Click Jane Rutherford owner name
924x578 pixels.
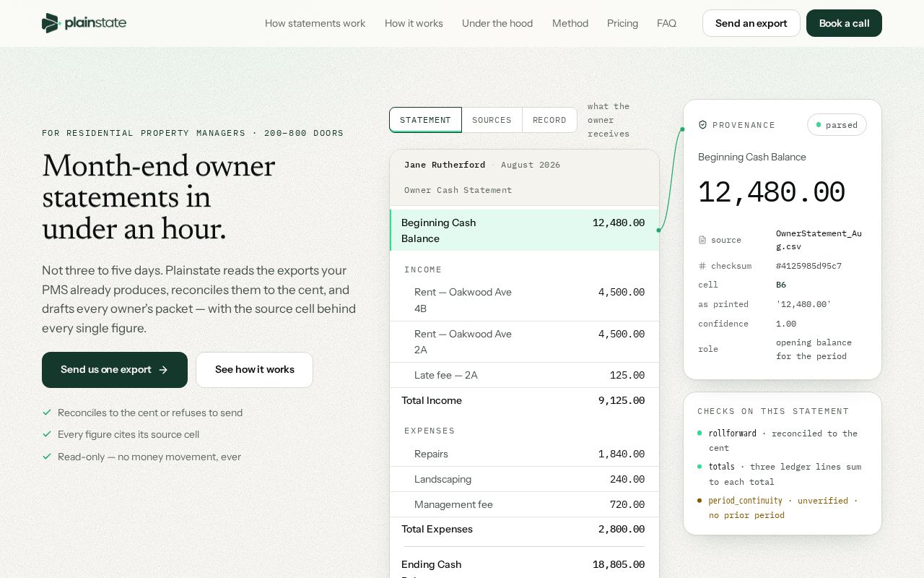(x=445, y=165)
